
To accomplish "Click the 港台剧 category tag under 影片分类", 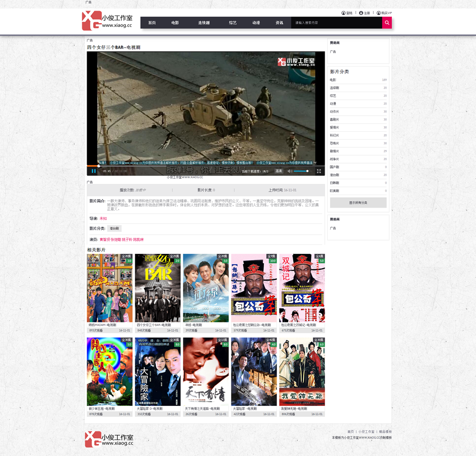I will pyautogui.click(x=114, y=228).
